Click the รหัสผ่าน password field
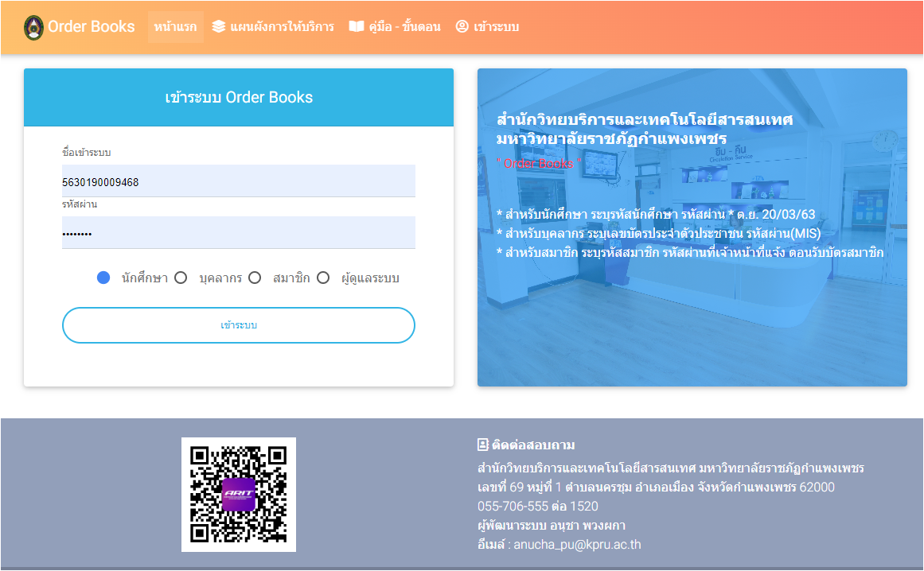 coord(239,231)
